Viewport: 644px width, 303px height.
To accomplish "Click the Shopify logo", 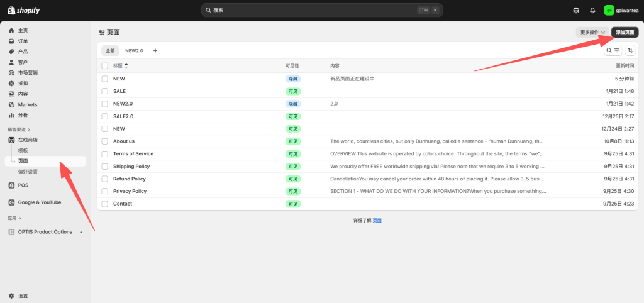I will coord(24,10).
